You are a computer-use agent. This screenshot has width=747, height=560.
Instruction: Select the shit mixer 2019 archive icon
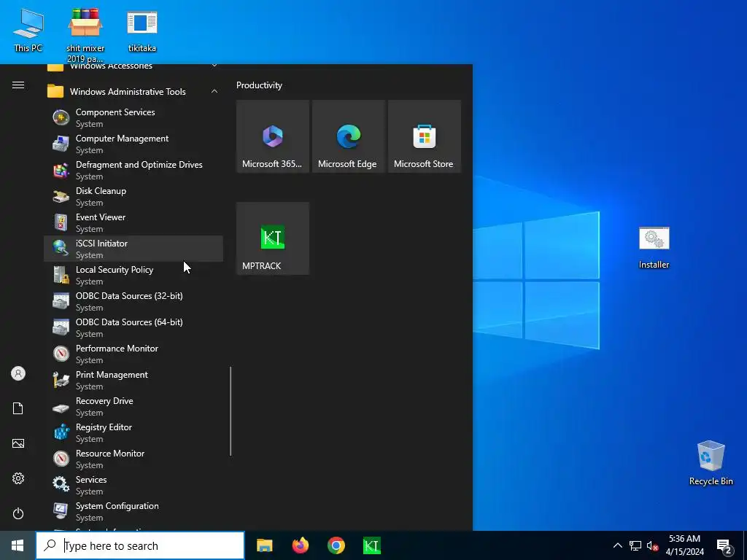pyautogui.click(x=85, y=34)
